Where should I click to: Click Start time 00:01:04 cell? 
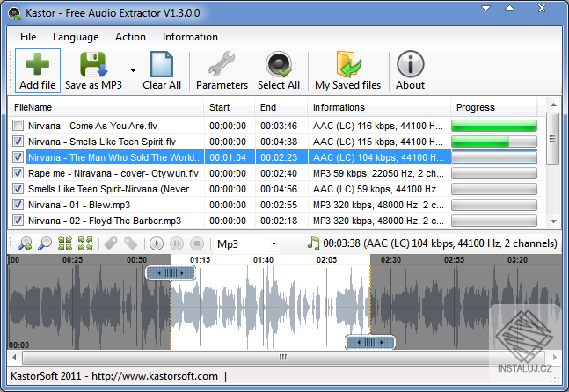pos(228,157)
